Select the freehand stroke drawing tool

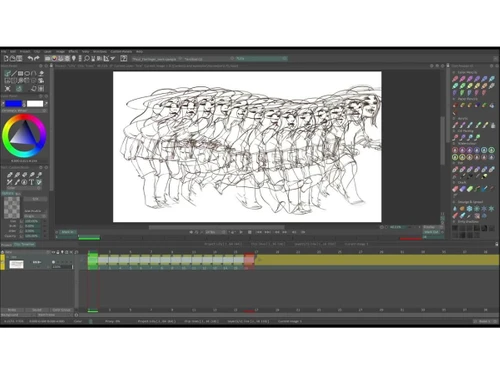coord(7,73)
